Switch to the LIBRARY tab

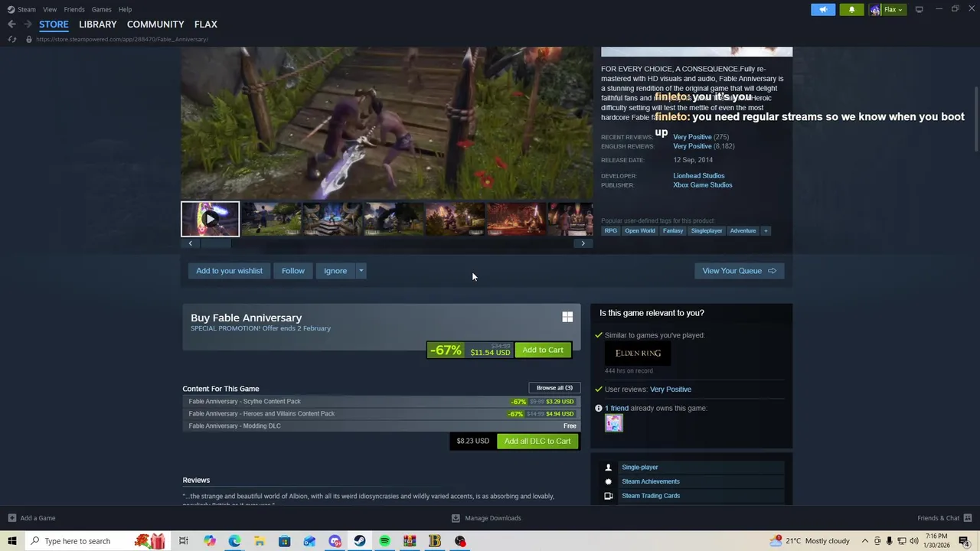point(98,24)
